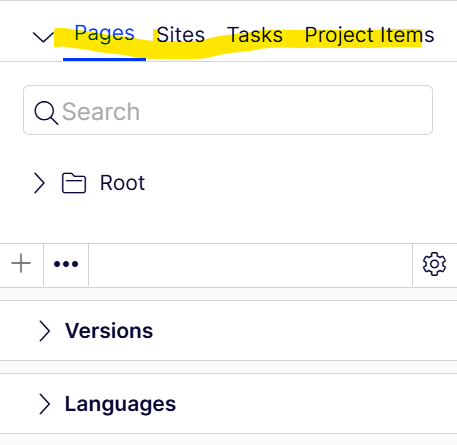Image resolution: width=457 pixels, height=445 pixels.
Task: Focus the Search input field
Action: [x=228, y=110]
